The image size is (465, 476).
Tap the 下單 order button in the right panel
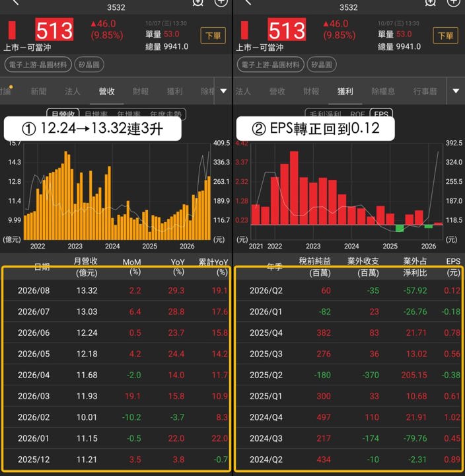point(445,36)
